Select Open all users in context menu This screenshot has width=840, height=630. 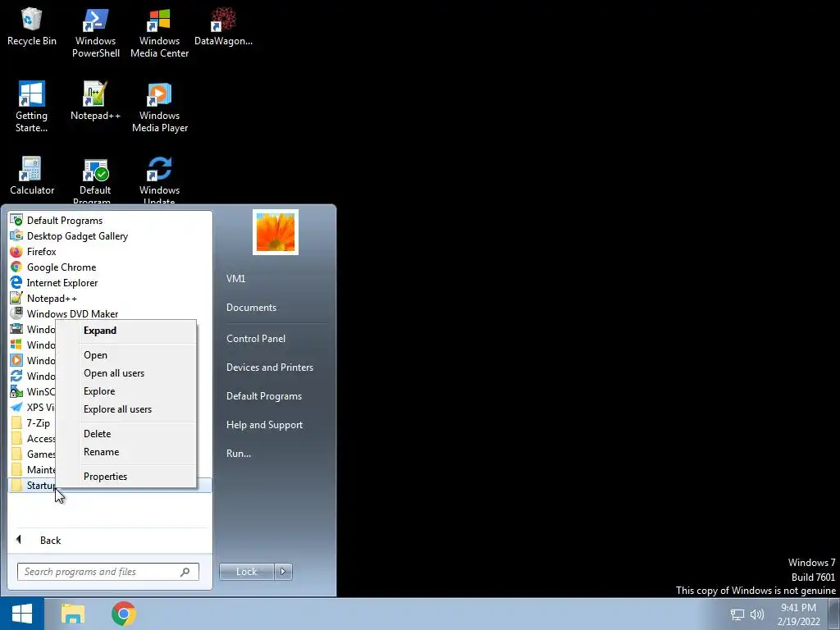[126, 373]
